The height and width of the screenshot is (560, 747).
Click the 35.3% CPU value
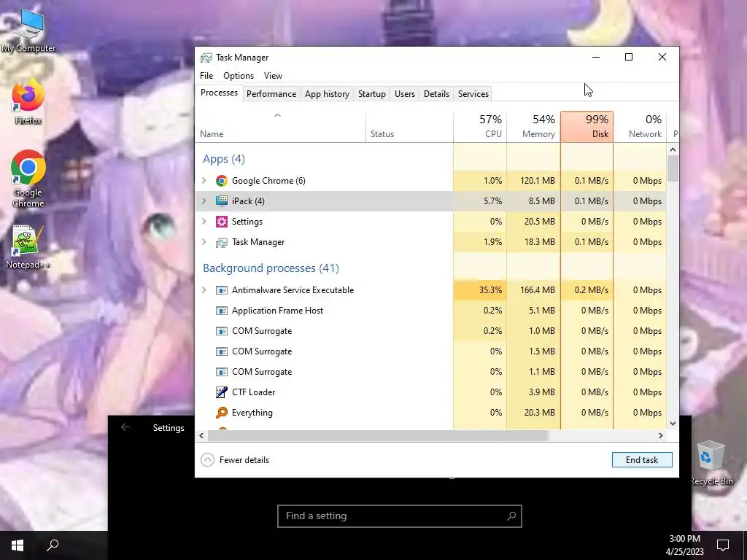[490, 290]
